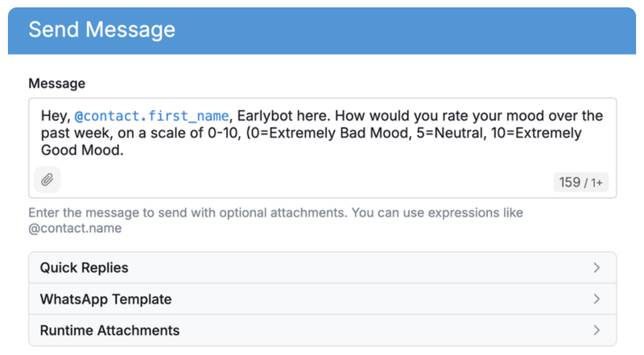
Task: Expand the Quick Replies section
Action: [x=323, y=268]
